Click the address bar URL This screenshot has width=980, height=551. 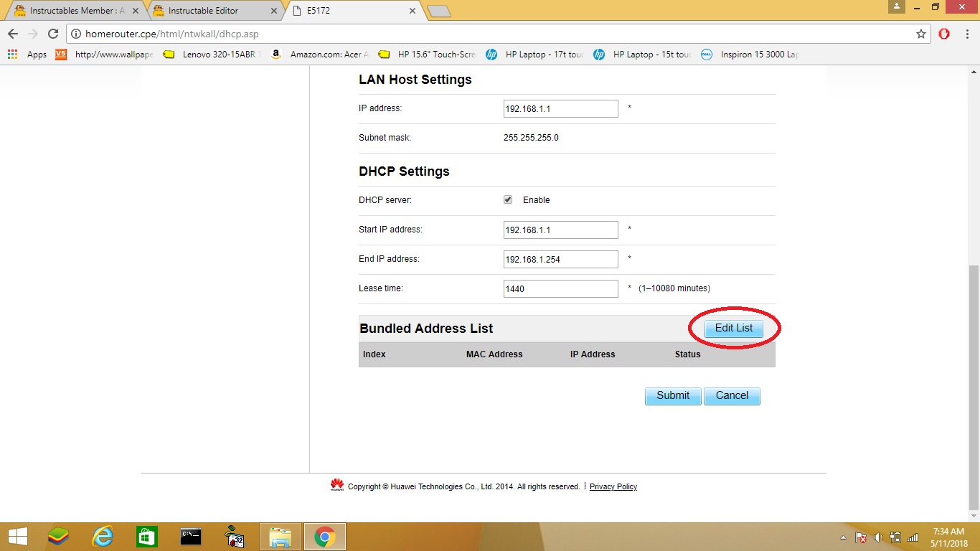(x=172, y=34)
